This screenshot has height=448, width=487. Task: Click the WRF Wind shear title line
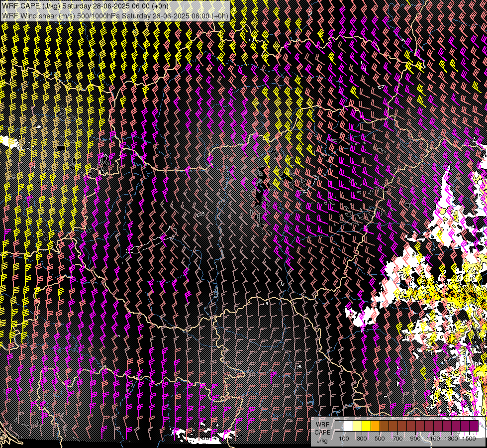point(115,16)
